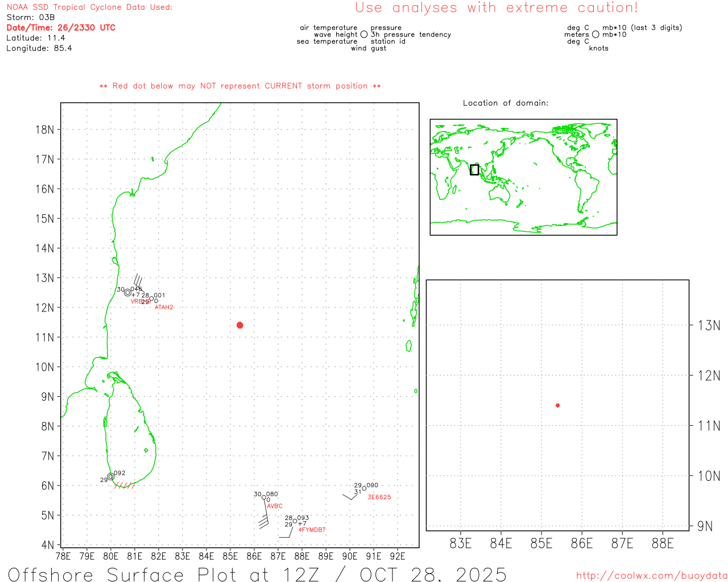The height and width of the screenshot is (582, 728).
Task: Click the 083E label under the inset map
Action: click(x=461, y=544)
